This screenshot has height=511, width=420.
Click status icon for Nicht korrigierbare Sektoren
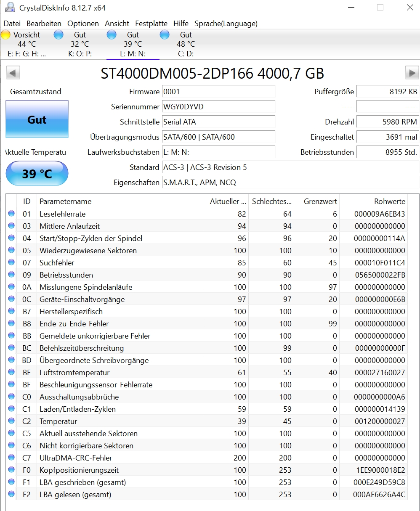click(x=11, y=445)
